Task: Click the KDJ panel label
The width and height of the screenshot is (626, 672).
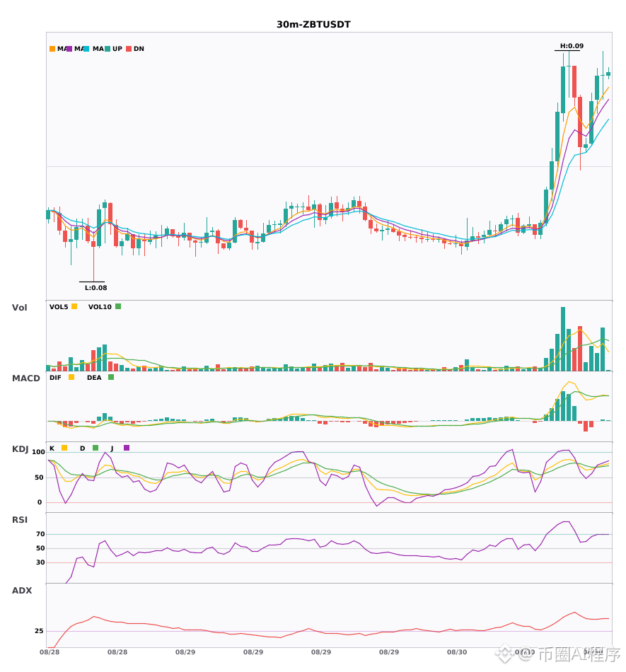Action: point(20,449)
